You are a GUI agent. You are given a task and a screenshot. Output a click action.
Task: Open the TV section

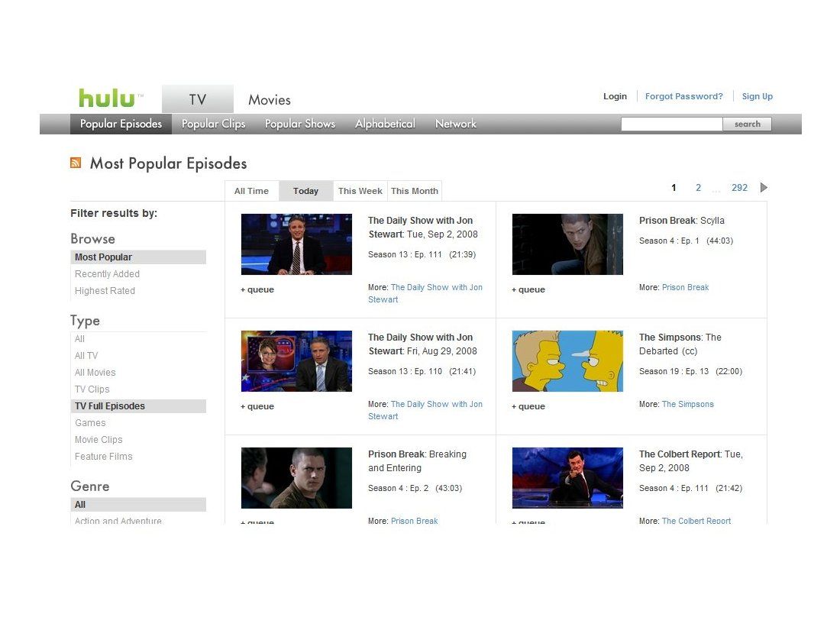[x=197, y=99]
